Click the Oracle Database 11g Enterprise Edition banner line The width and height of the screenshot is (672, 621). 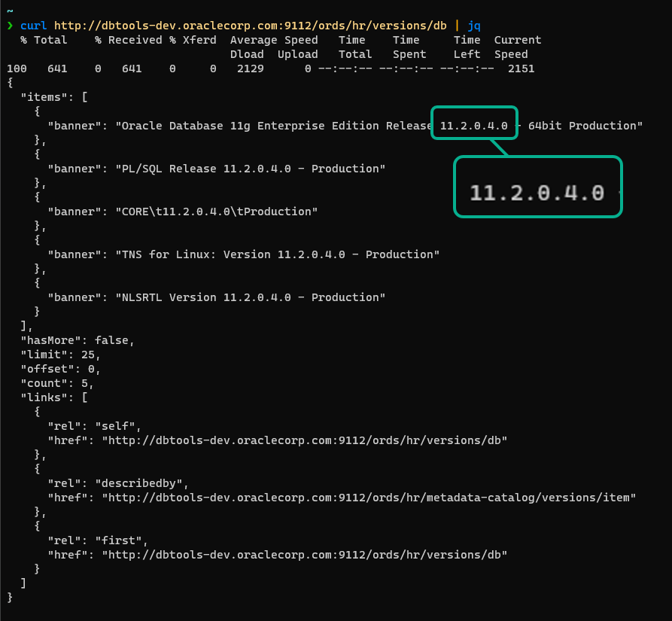pyautogui.click(x=345, y=126)
